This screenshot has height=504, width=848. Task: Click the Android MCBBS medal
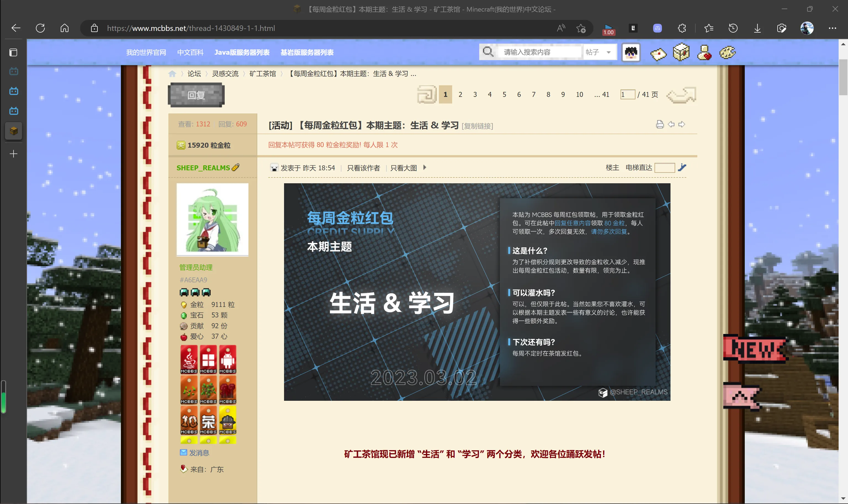coord(227,360)
